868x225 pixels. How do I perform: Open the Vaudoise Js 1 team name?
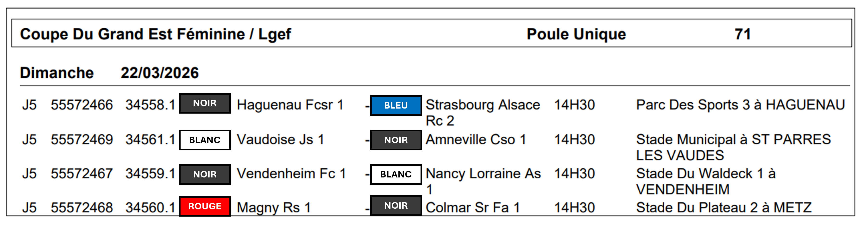coord(280,140)
